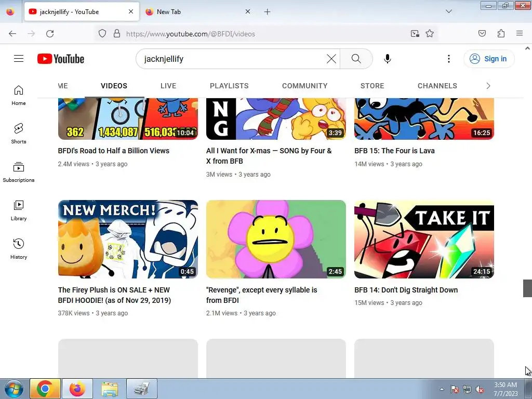Click the Action Center flag tray icon
This screenshot has width=532, height=399.
point(455,389)
